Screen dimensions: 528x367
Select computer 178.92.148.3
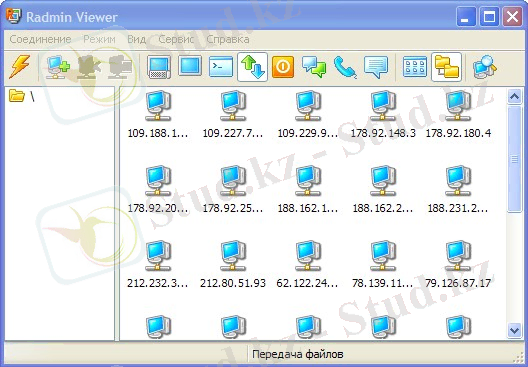click(x=383, y=114)
